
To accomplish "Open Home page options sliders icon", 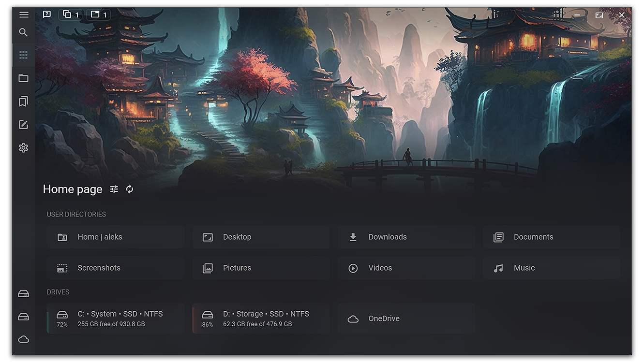I will tap(114, 189).
